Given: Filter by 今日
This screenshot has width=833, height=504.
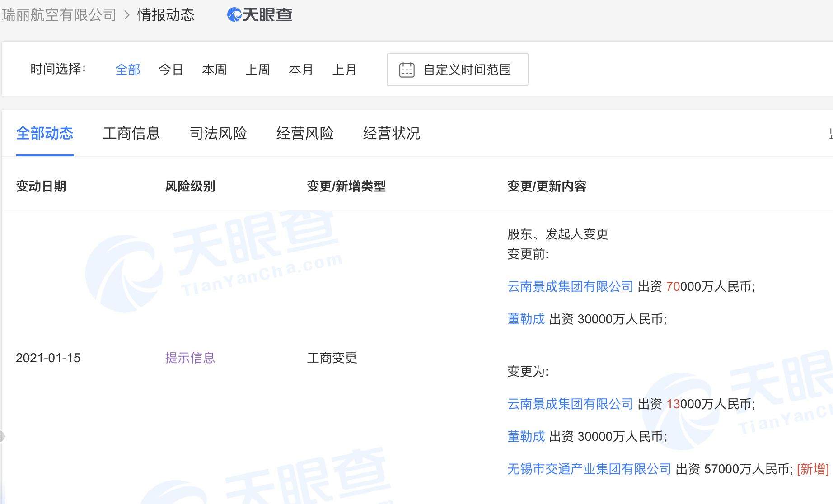Looking at the screenshot, I should tap(171, 70).
